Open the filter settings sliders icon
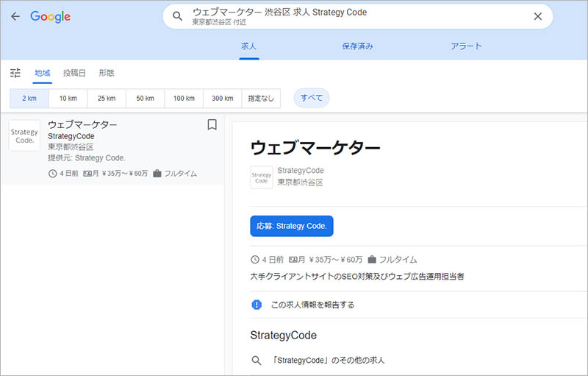 tap(15, 73)
